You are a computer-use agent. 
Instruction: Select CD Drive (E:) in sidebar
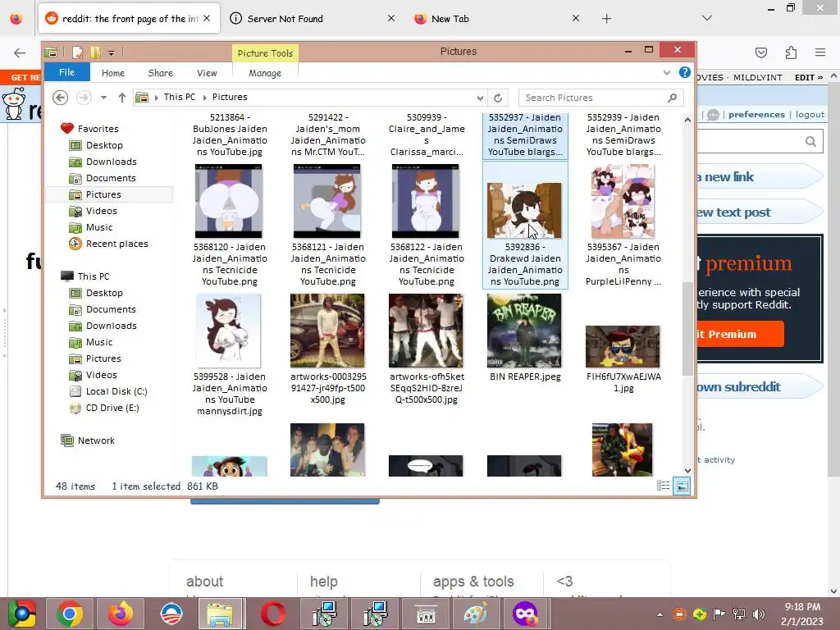coord(105,409)
